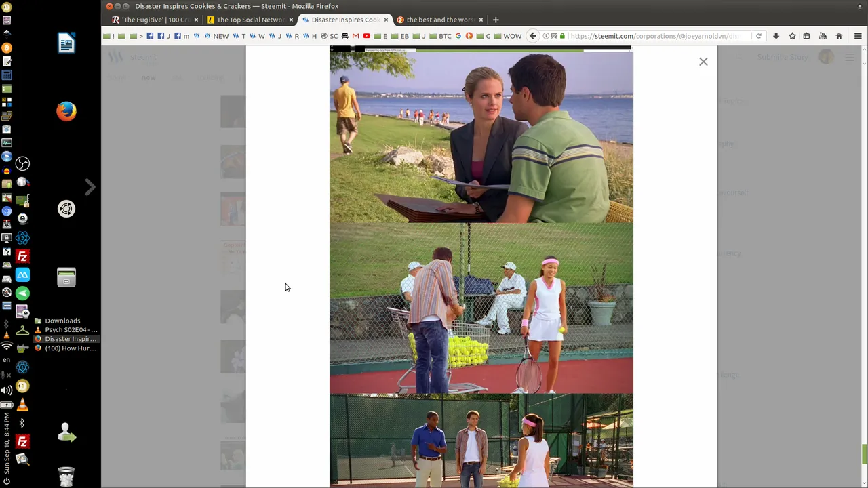Open the user switch arrow icon

pyautogui.click(x=66, y=432)
